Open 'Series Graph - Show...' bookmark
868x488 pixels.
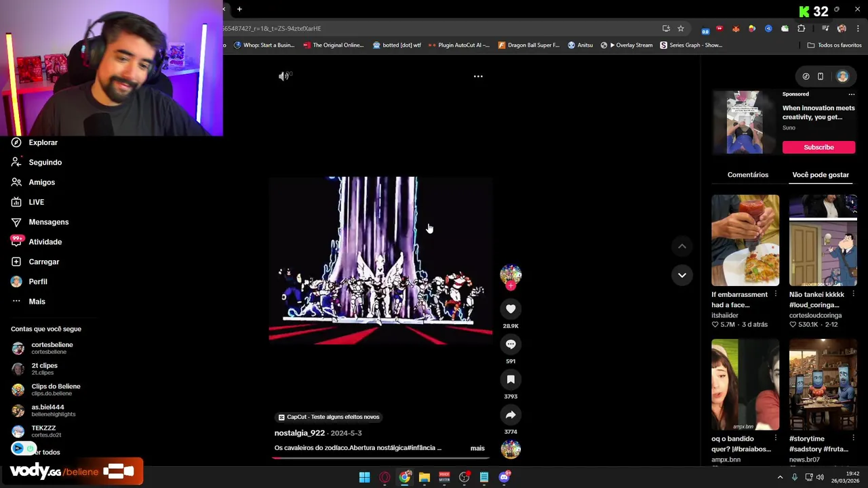coord(691,45)
